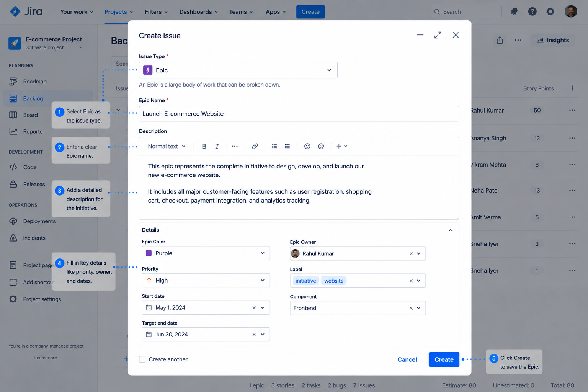Click Learn more link in sidebar
588x392 pixels.
point(46,358)
